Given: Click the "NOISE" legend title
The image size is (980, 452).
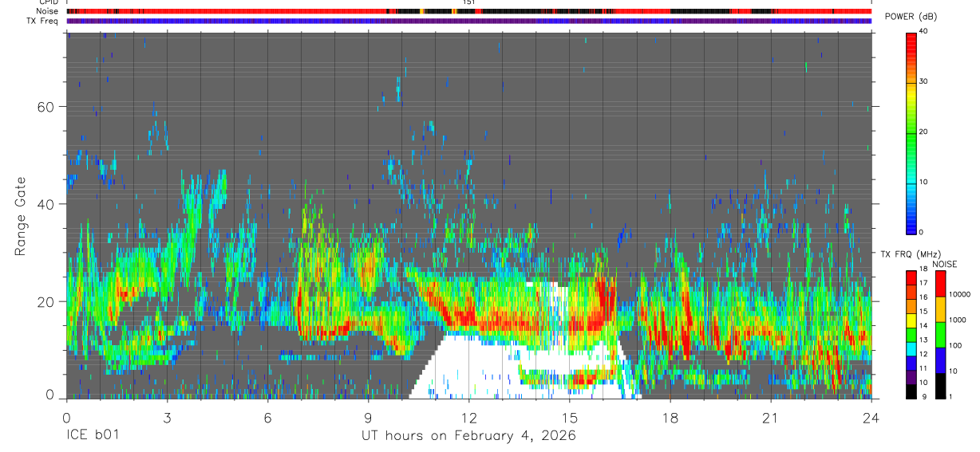Looking at the screenshot, I should click(x=944, y=265).
